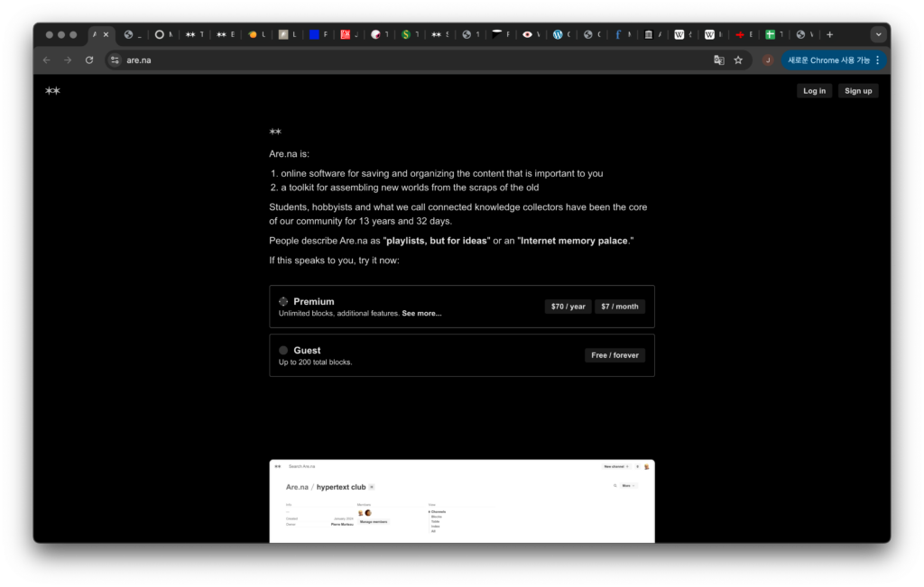Choose the $70 / year premium option

pyautogui.click(x=568, y=307)
